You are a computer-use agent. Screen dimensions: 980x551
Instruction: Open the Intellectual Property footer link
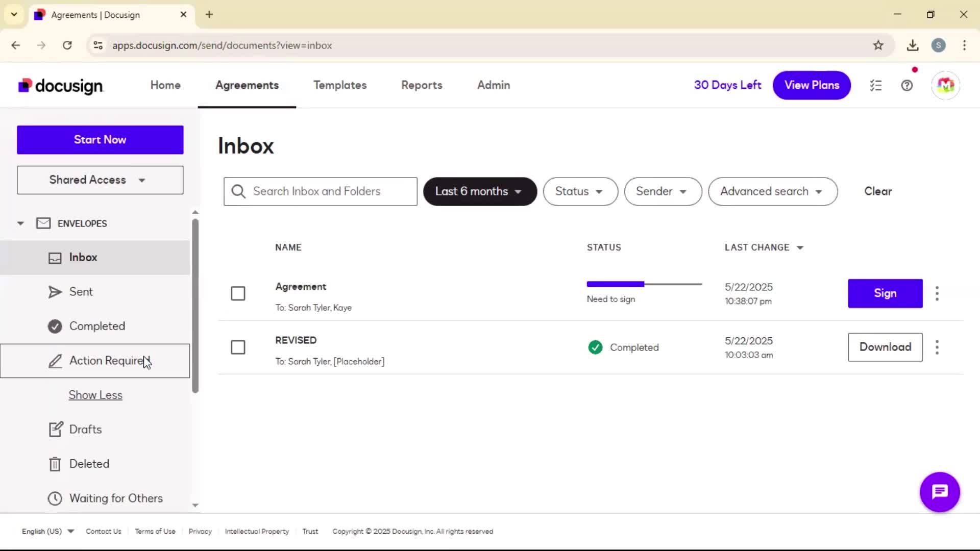tap(257, 531)
